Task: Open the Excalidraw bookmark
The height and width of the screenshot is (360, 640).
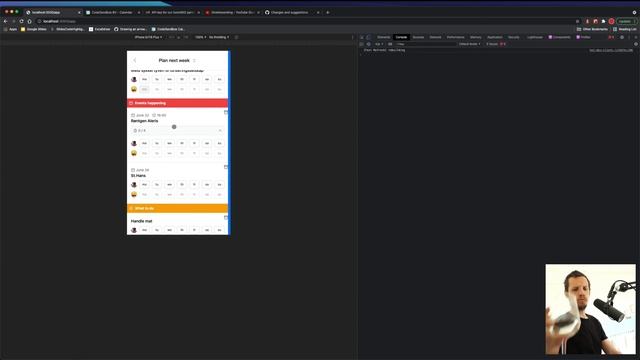Action: coord(100,29)
